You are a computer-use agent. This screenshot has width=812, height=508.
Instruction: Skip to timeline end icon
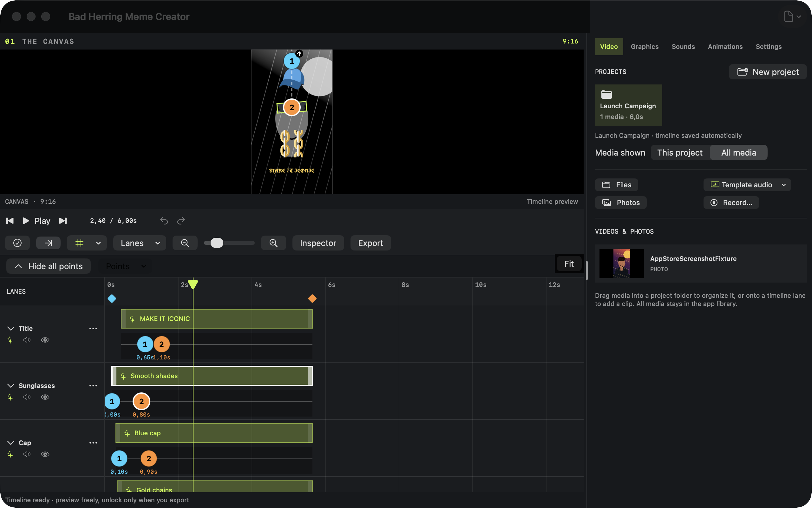click(63, 221)
